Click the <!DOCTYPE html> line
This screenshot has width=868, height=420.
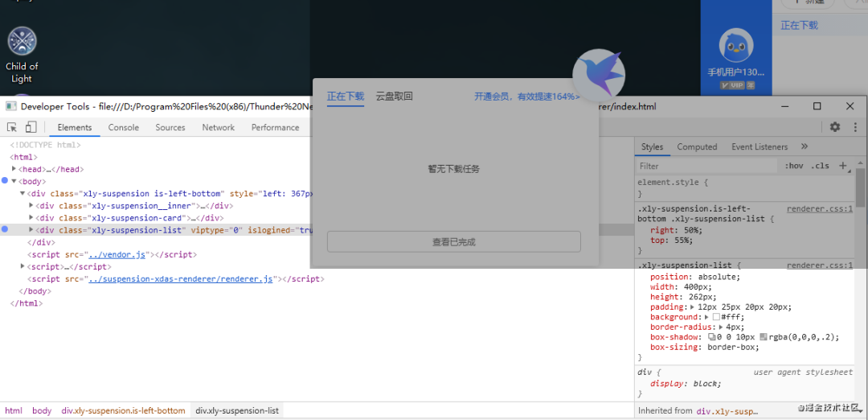click(45, 145)
